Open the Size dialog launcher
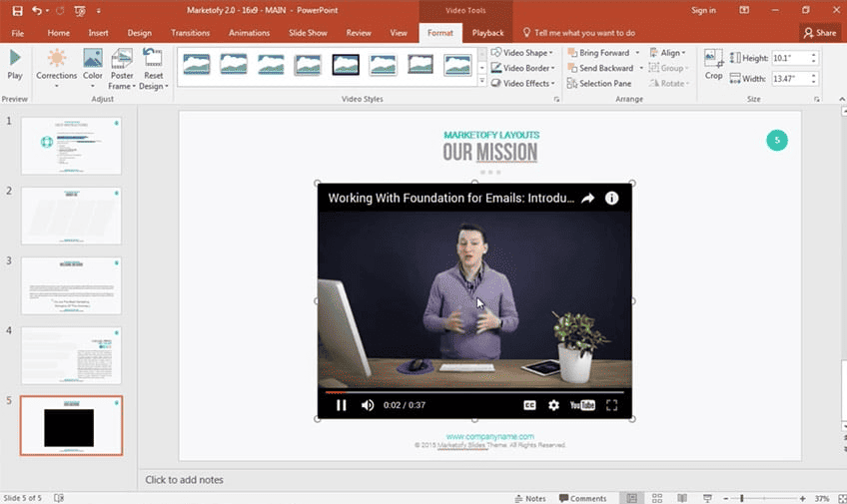This screenshot has height=504, width=847. [x=817, y=99]
